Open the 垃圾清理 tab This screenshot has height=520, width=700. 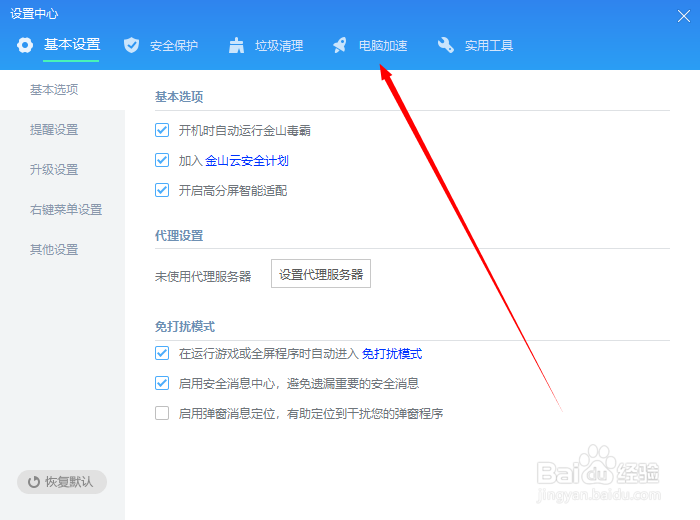point(279,46)
